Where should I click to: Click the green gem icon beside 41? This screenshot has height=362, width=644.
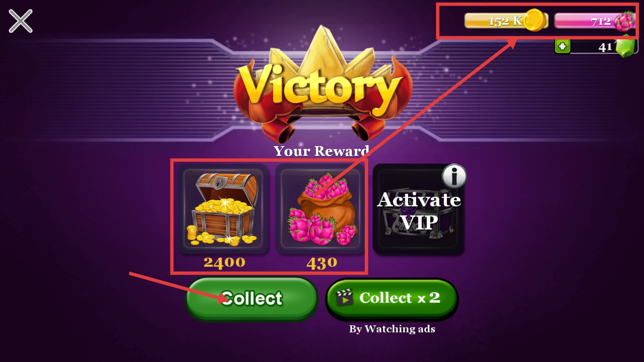pyautogui.click(x=626, y=47)
